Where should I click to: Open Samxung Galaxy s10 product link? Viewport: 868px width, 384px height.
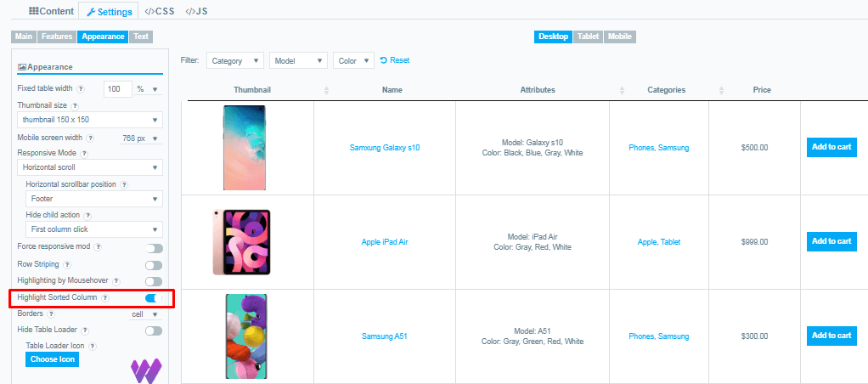385,148
